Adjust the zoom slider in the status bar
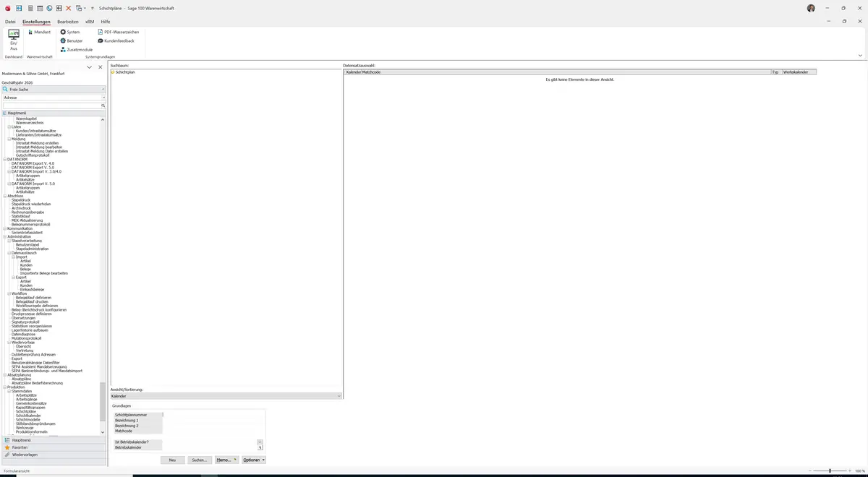 tap(829, 470)
